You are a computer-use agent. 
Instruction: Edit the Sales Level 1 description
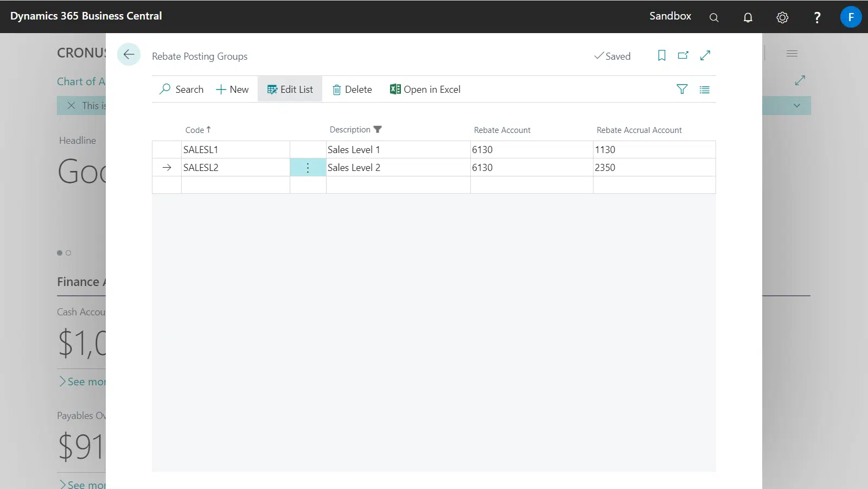pos(398,150)
